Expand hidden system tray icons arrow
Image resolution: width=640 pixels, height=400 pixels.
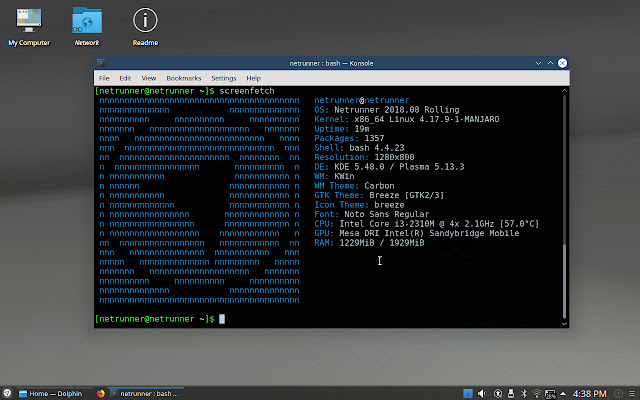pos(563,394)
